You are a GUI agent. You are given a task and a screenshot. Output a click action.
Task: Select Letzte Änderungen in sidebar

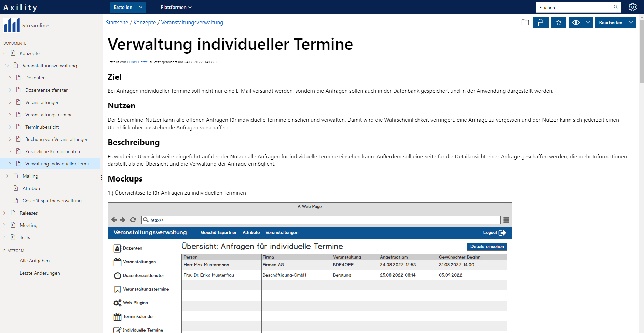(x=40, y=273)
